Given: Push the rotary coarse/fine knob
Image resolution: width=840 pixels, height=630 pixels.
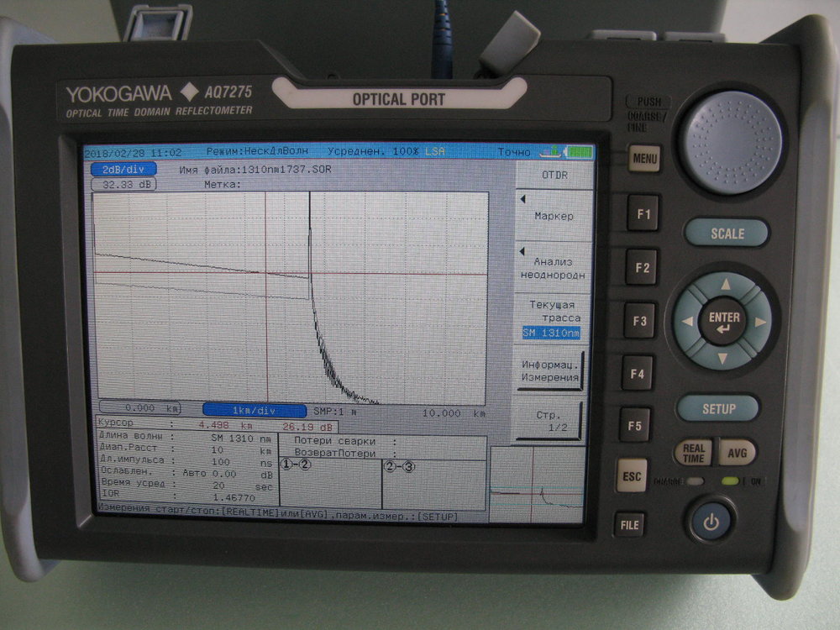Looking at the screenshot, I should click(x=730, y=143).
